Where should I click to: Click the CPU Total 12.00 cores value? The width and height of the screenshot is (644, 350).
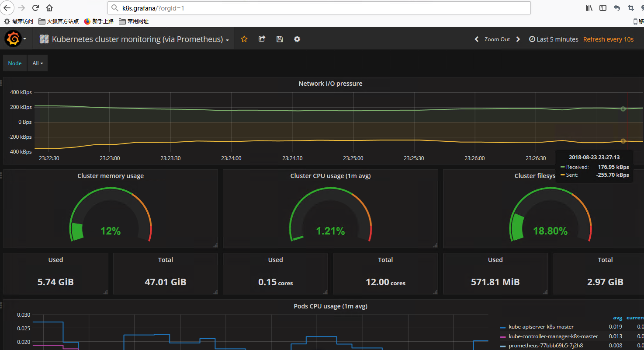coord(385,283)
